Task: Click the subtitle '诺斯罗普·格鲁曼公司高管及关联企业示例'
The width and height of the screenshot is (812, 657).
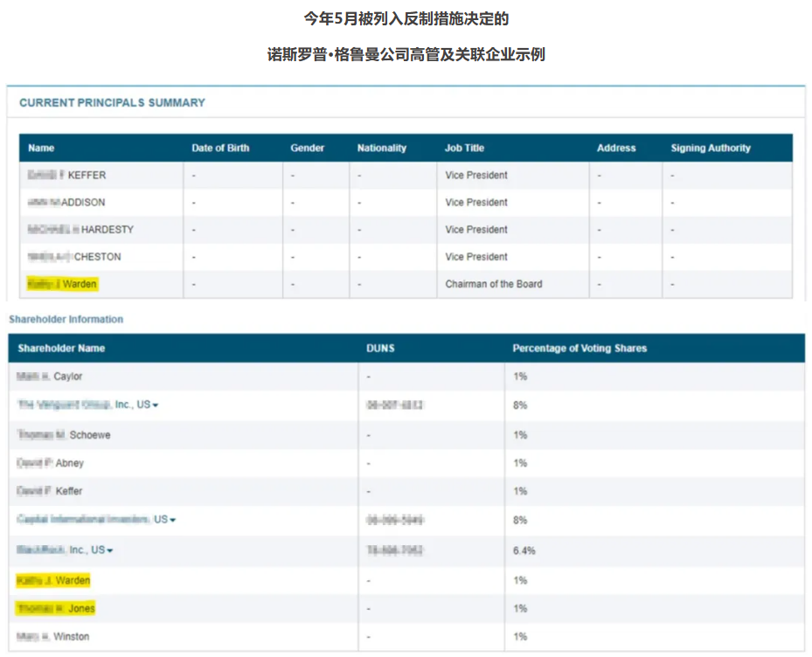Action: (x=406, y=54)
